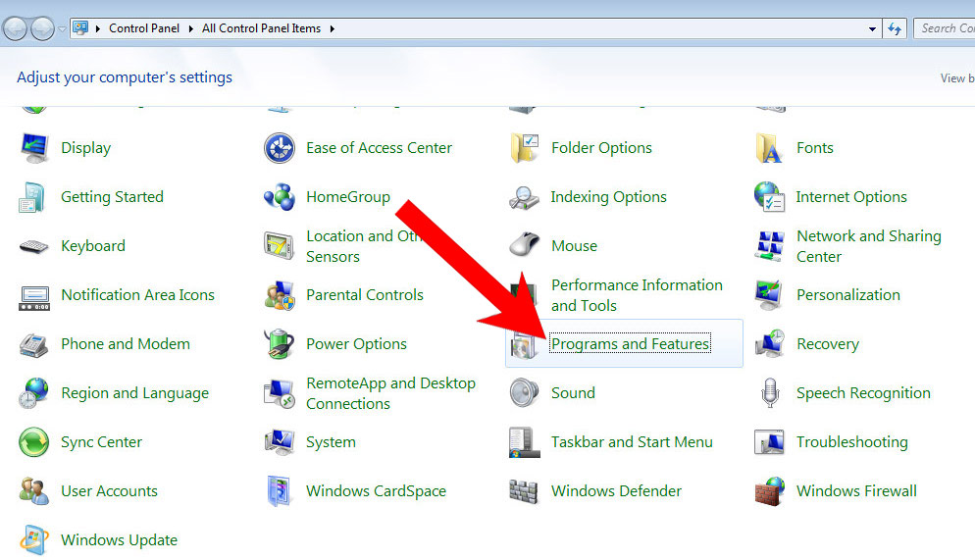
Task: Open the User Accounts link
Action: point(109,491)
